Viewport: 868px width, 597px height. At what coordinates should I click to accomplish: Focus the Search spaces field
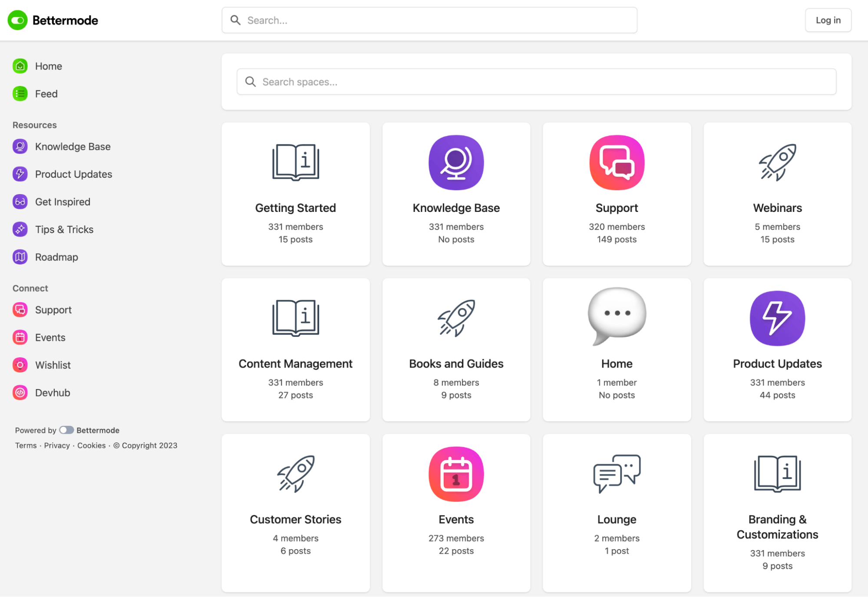tap(536, 82)
